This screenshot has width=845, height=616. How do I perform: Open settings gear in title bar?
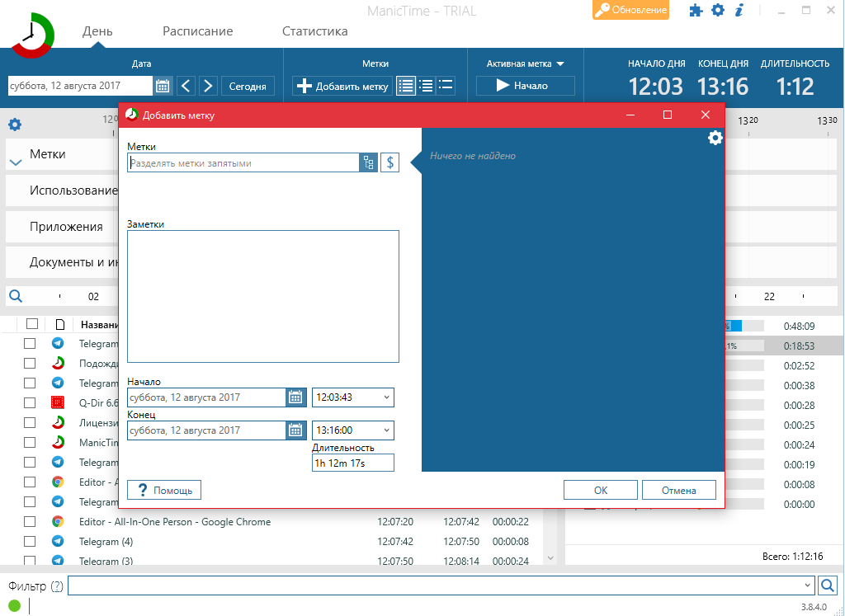[718, 10]
